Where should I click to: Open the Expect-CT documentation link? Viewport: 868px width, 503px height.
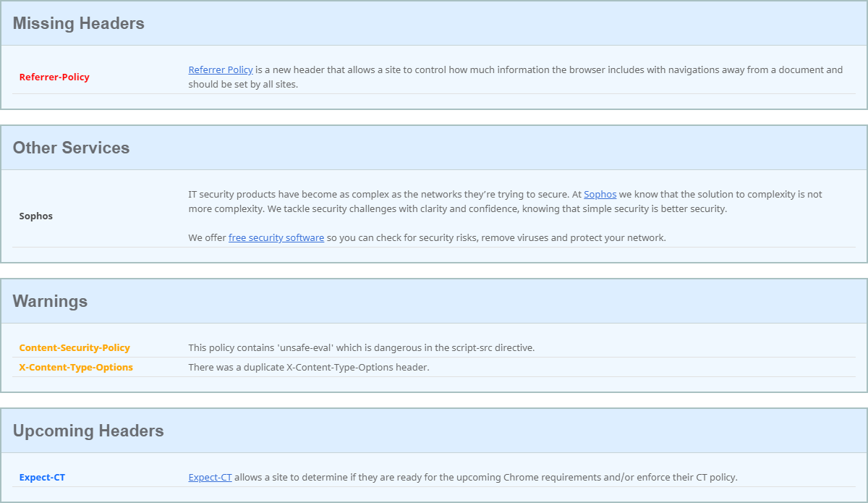pyautogui.click(x=210, y=477)
